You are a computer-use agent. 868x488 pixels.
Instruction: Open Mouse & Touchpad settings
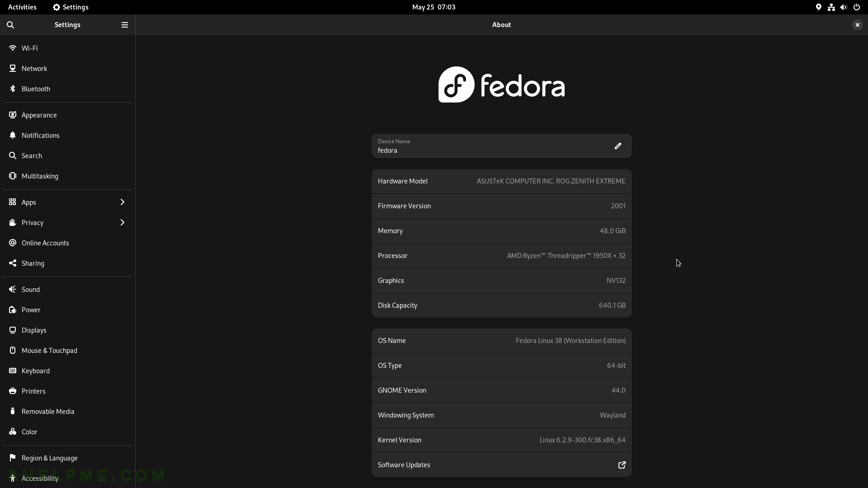(x=68, y=350)
